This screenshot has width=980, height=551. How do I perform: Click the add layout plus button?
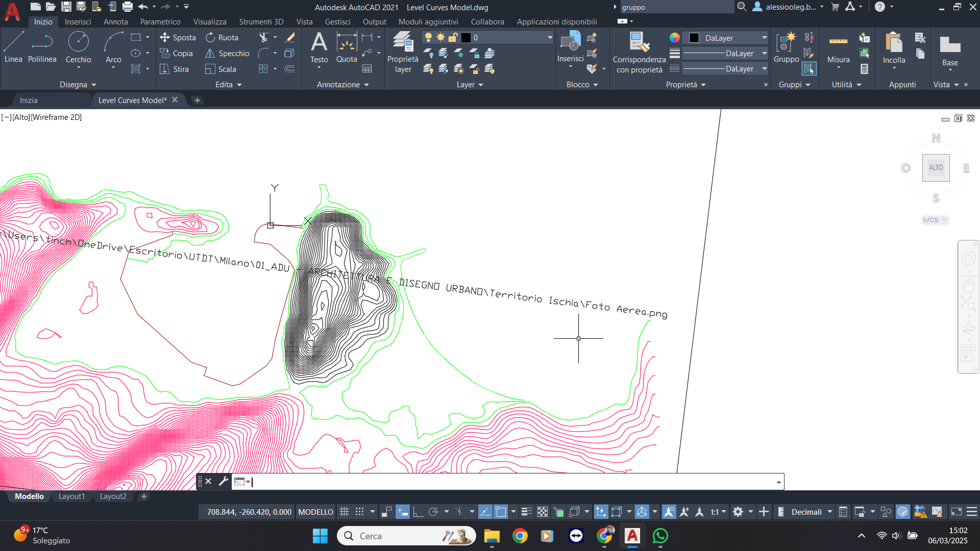pyautogui.click(x=144, y=496)
